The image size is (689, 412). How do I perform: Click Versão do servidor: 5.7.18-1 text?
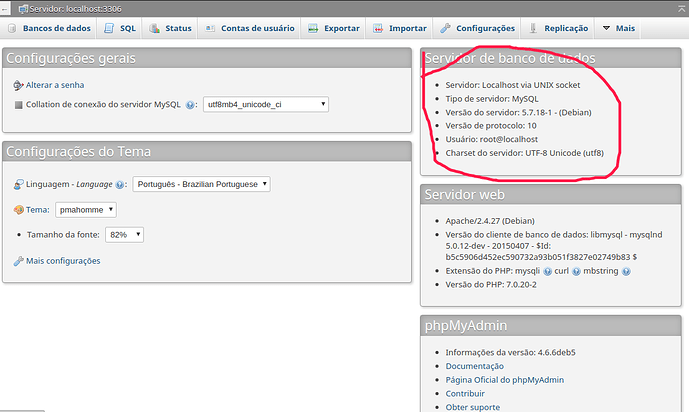(x=519, y=112)
